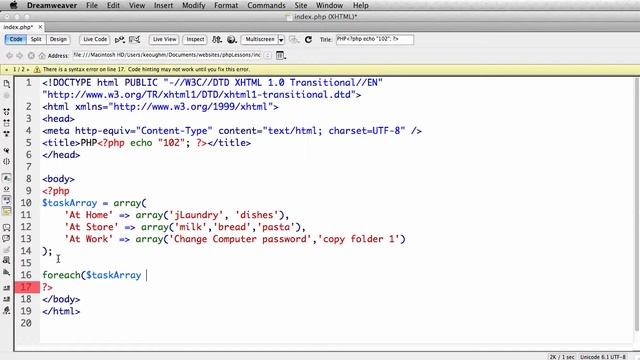The image size is (640, 360).
Task: Click Balance Braces icon
Action: [7, 161]
